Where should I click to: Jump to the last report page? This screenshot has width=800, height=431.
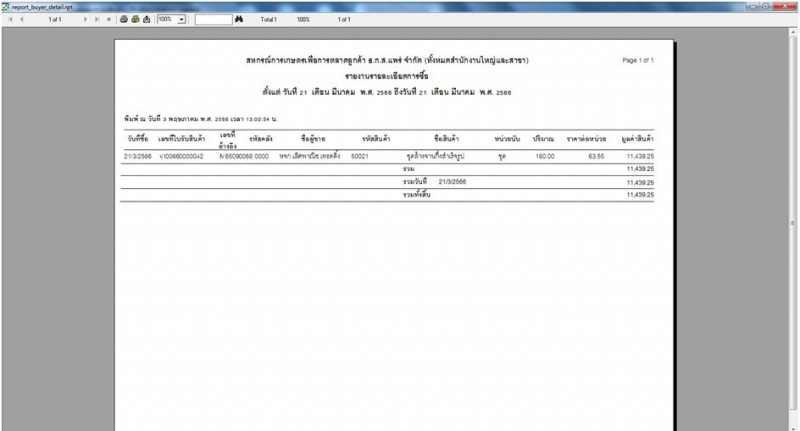[x=96, y=19]
